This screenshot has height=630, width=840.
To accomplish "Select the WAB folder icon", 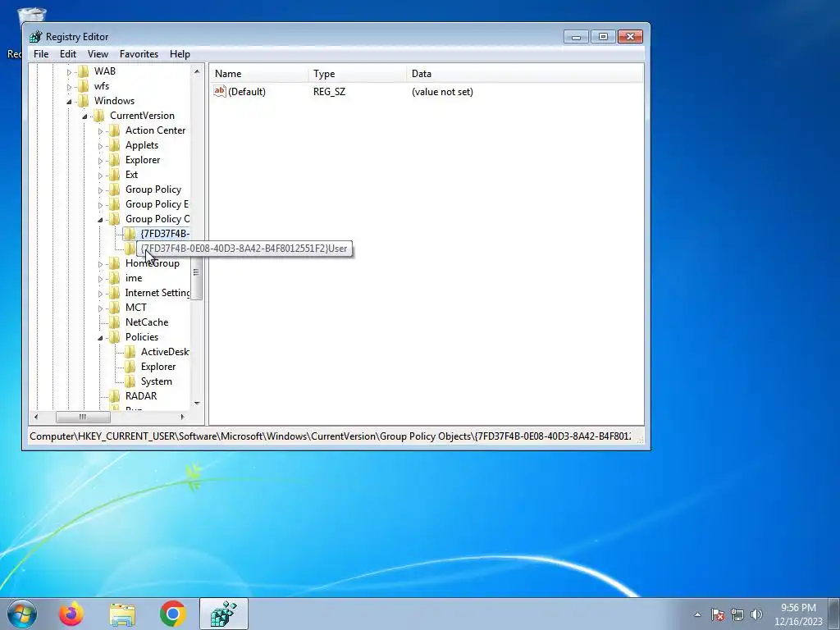I will click(x=83, y=71).
